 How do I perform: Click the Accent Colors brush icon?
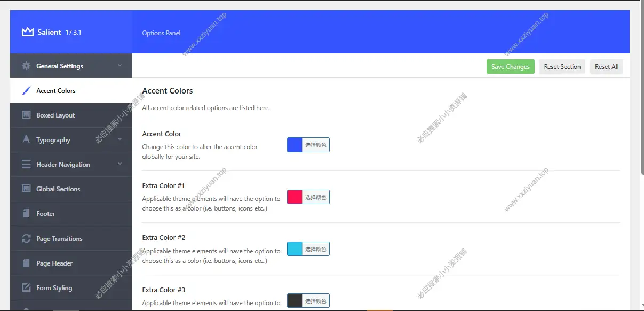point(26,91)
